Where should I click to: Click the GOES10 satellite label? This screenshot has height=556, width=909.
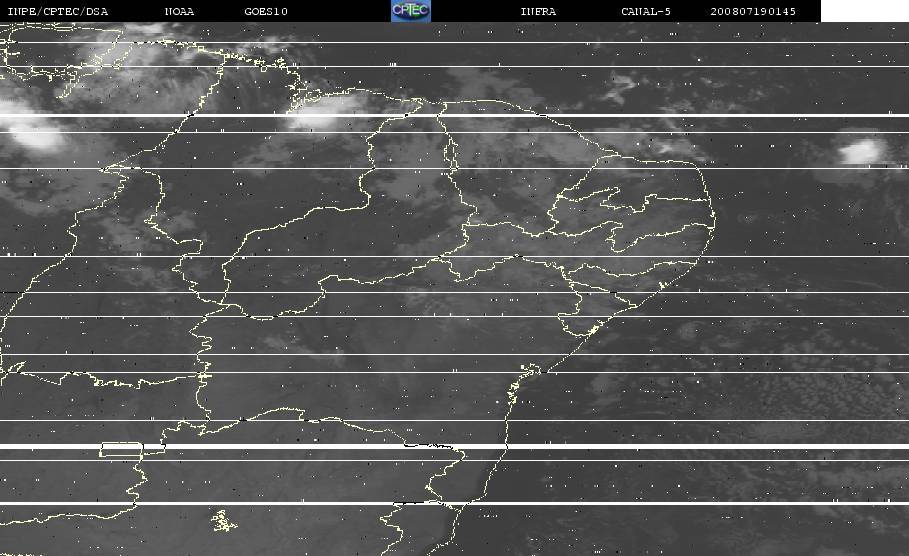pos(266,12)
